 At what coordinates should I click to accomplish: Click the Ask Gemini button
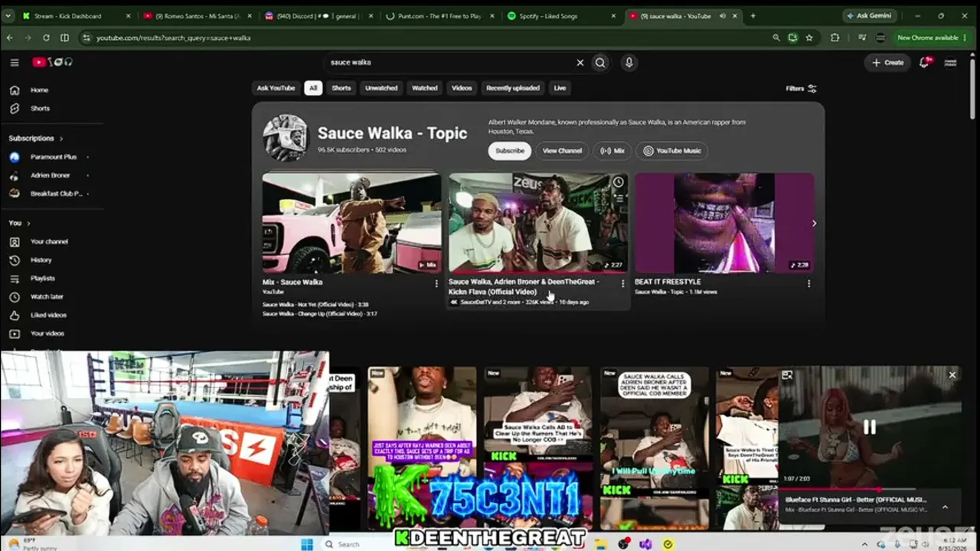(x=871, y=16)
